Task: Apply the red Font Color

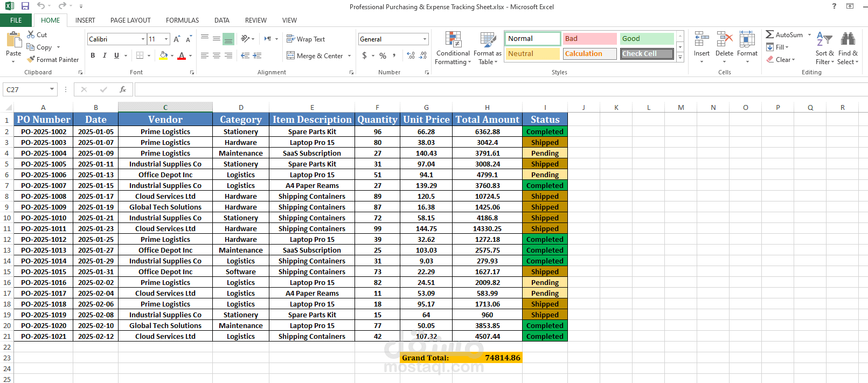Action: [x=182, y=55]
